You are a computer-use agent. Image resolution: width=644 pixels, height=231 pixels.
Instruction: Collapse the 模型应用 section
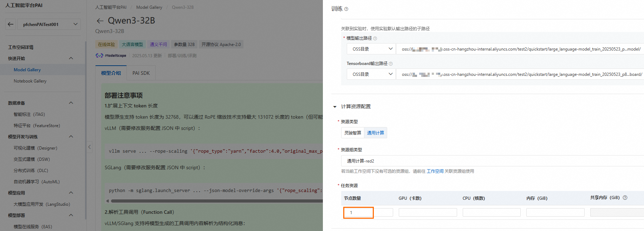(71, 193)
